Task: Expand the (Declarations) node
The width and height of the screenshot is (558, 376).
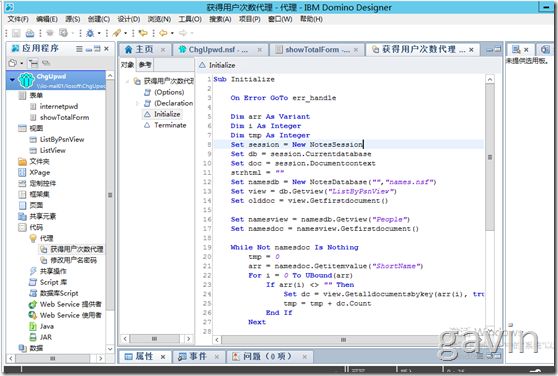Action: [x=138, y=103]
